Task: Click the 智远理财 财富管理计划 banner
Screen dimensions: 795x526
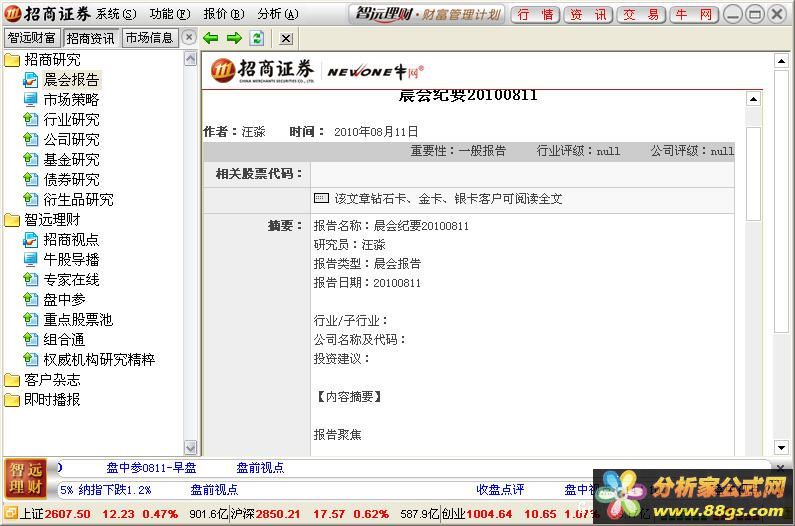Action: click(x=428, y=14)
